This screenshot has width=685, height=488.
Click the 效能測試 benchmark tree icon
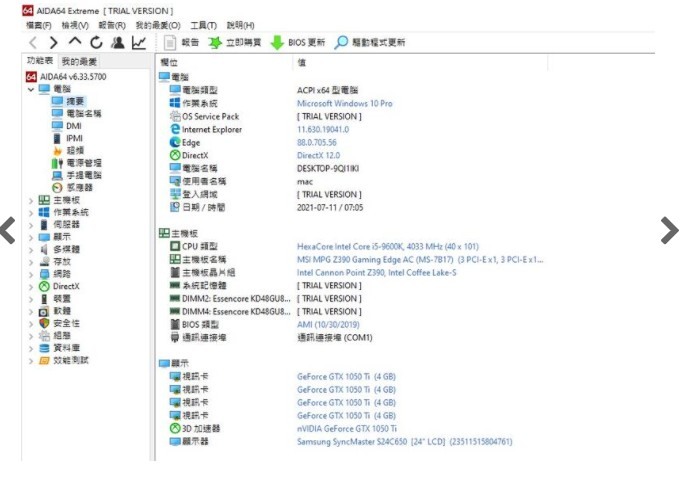tap(44, 360)
